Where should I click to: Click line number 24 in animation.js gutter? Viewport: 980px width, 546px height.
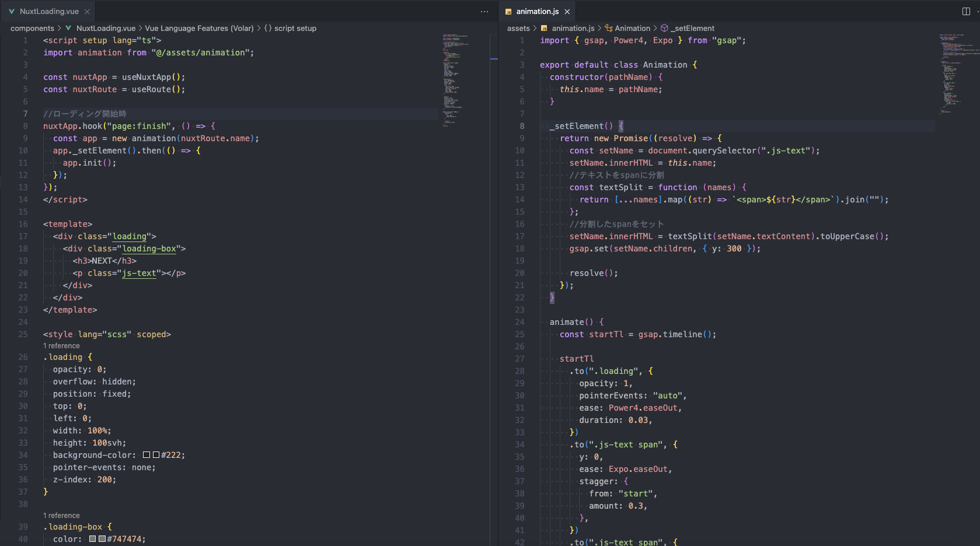[x=519, y=322]
